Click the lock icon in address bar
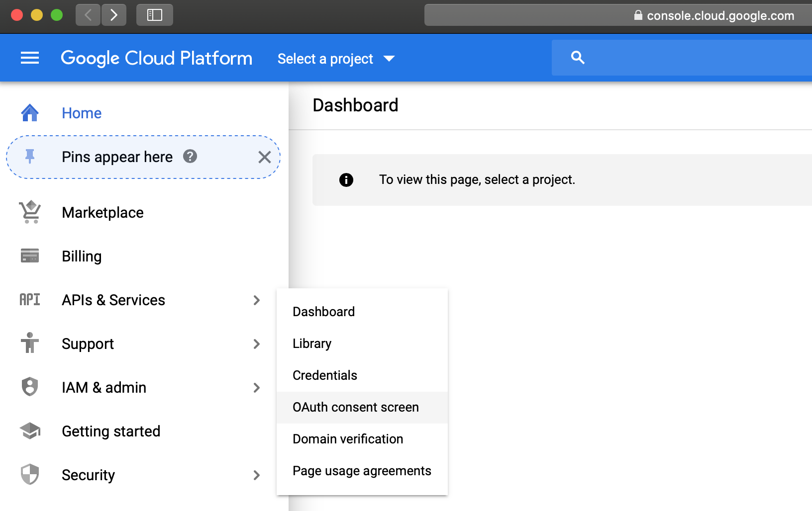812x511 pixels. point(638,15)
